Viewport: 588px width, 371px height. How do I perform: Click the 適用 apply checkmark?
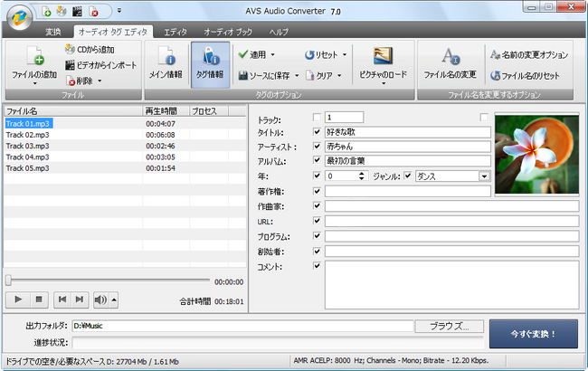pyautogui.click(x=243, y=54)
